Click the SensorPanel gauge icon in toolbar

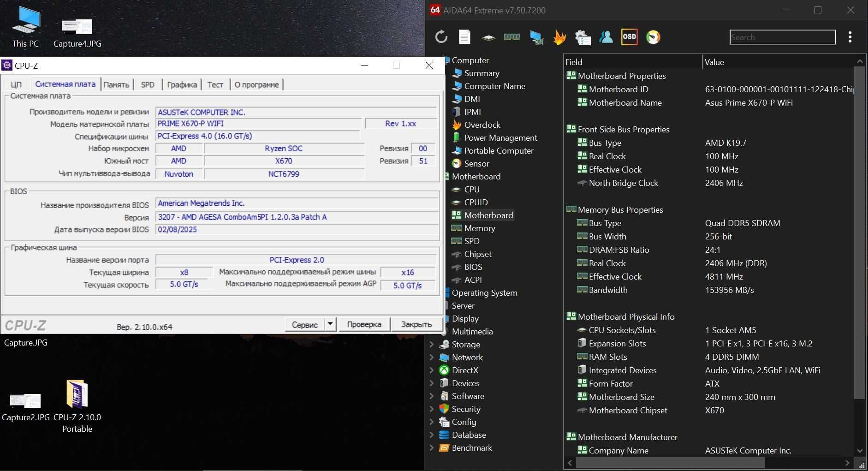tap(653, 37)
